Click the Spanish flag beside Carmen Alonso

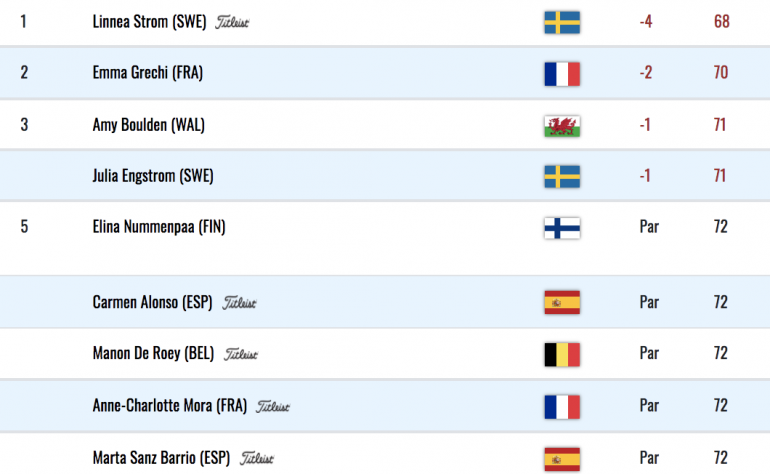click(x=563, y=302)
